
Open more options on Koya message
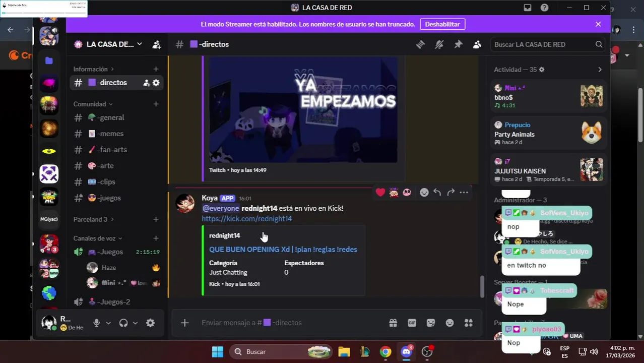(x=464, y=192)
